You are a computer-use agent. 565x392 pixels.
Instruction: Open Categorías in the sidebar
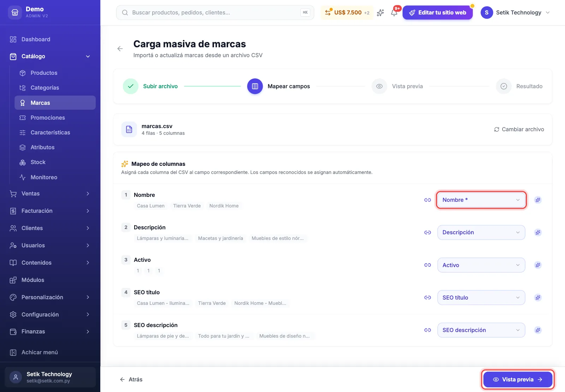click(x=55, y=88)
